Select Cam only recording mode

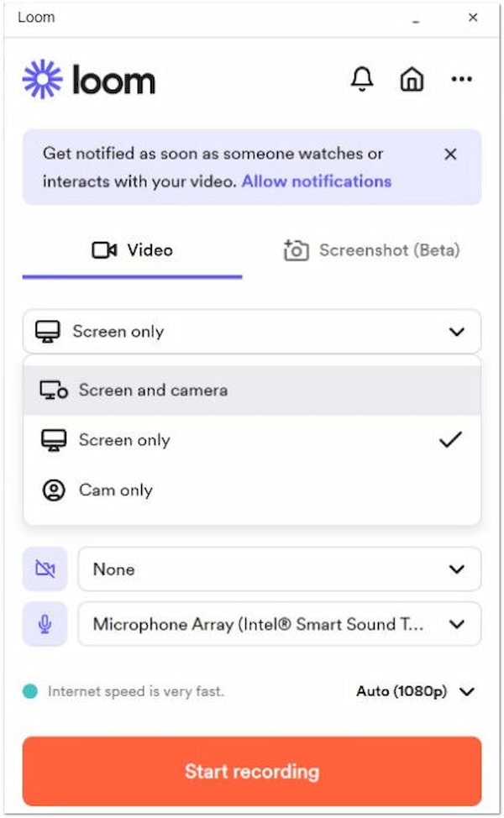click(117, 490)
